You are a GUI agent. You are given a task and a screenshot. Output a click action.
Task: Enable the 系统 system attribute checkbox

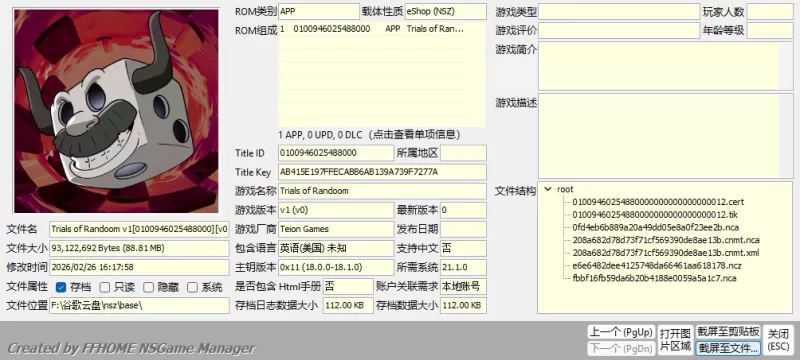coord(192,287)
